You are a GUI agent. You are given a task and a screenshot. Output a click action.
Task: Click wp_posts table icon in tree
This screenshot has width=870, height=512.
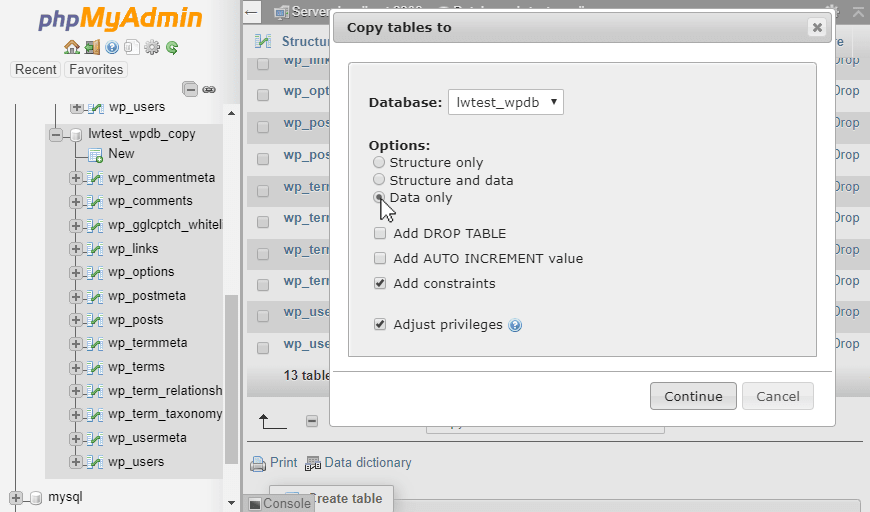95,320
